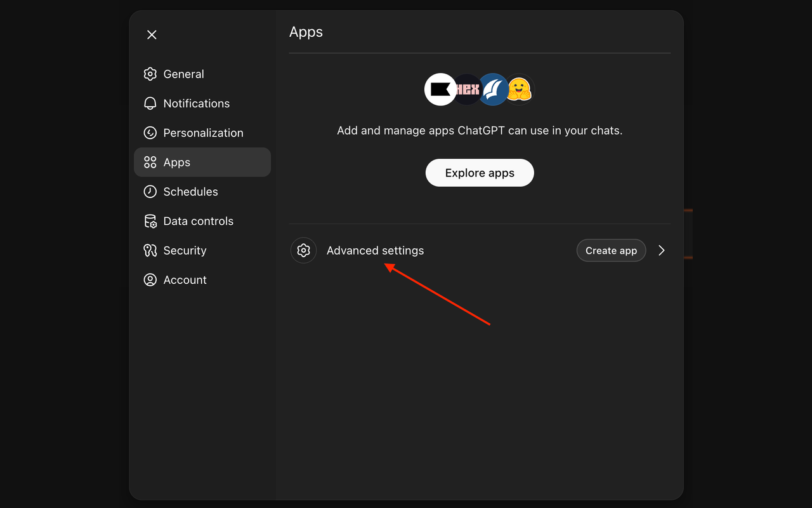Click the HEX app logo
Viewport: 812px width, 508px height.
pyautogui.click(x=468, y=90)
